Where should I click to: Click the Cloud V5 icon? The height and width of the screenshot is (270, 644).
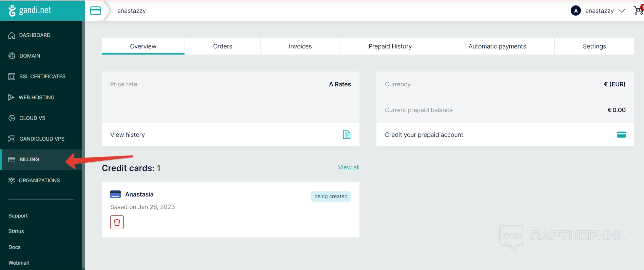click(12, 118)
